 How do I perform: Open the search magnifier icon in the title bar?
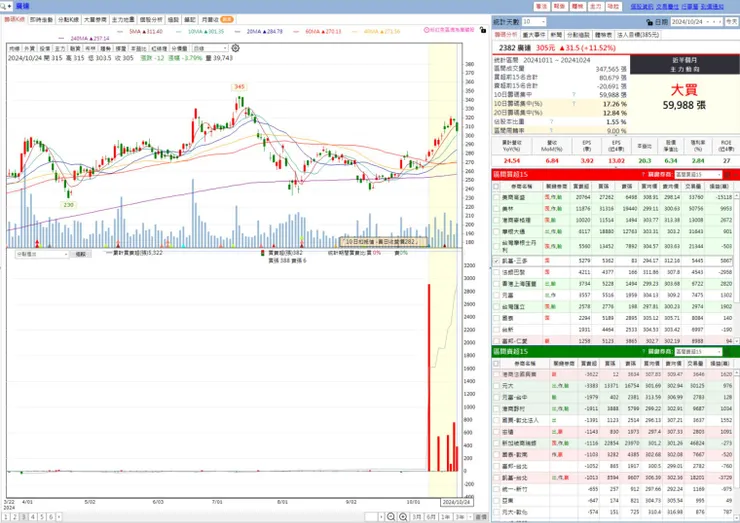(x=4, y=6)
